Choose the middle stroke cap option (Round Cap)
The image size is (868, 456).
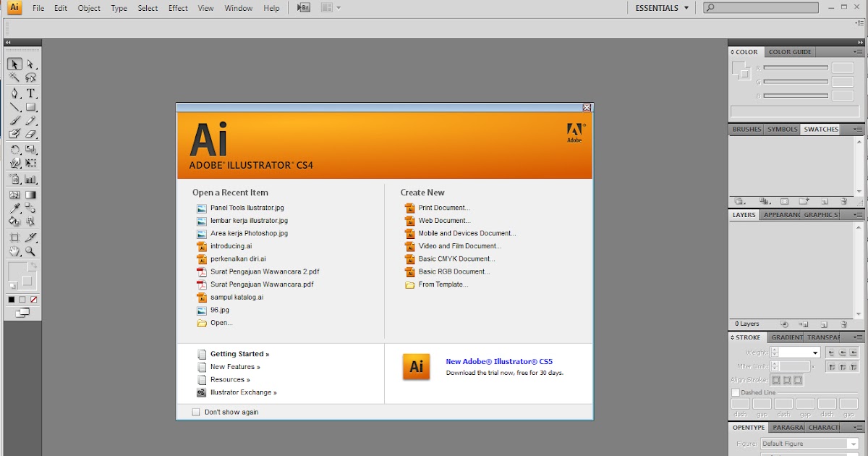(843, 352)
